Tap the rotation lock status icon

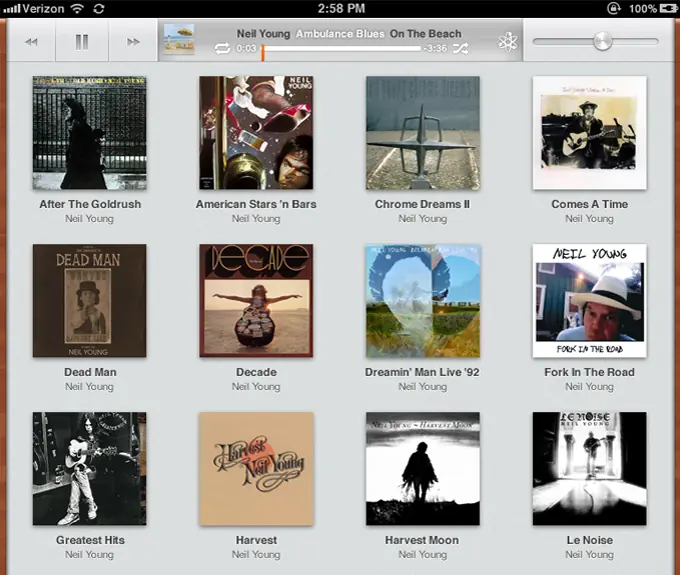tap(614, 9)
